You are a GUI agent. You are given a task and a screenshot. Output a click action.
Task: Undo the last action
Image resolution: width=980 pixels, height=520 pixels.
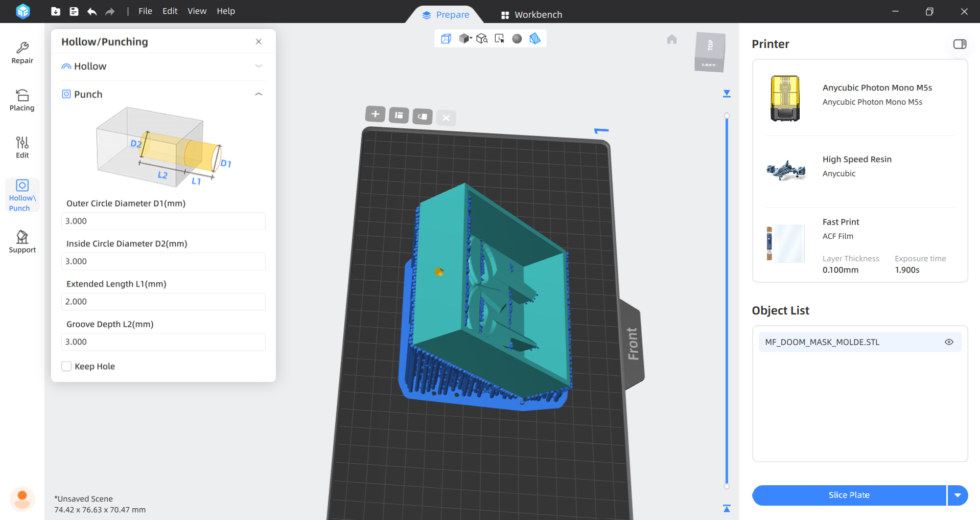(x=92, y=11)
